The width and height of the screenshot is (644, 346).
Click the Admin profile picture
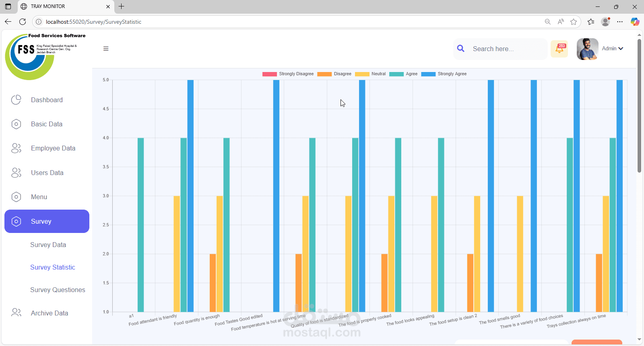[587, 49]
